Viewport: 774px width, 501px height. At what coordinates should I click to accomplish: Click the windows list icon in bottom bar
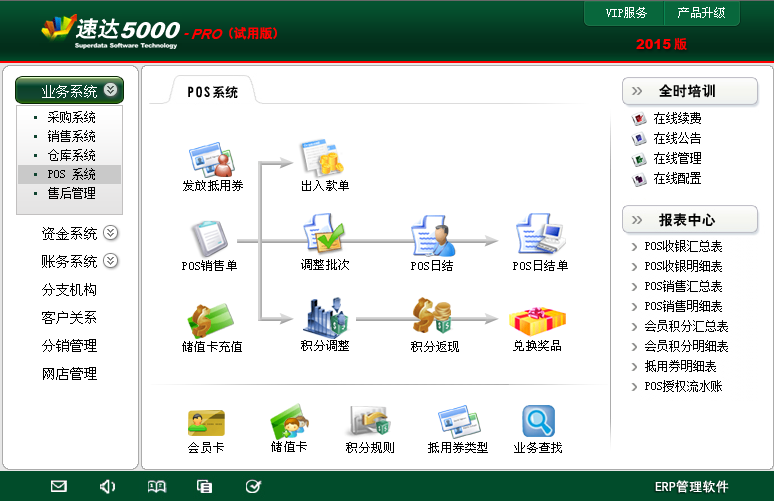pos(204,487)
